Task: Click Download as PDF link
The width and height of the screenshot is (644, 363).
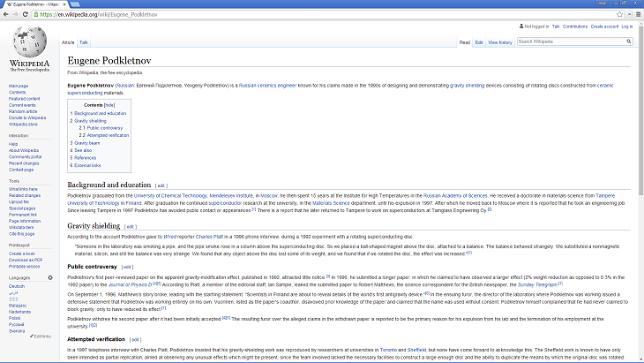Action: pos(26,260)
